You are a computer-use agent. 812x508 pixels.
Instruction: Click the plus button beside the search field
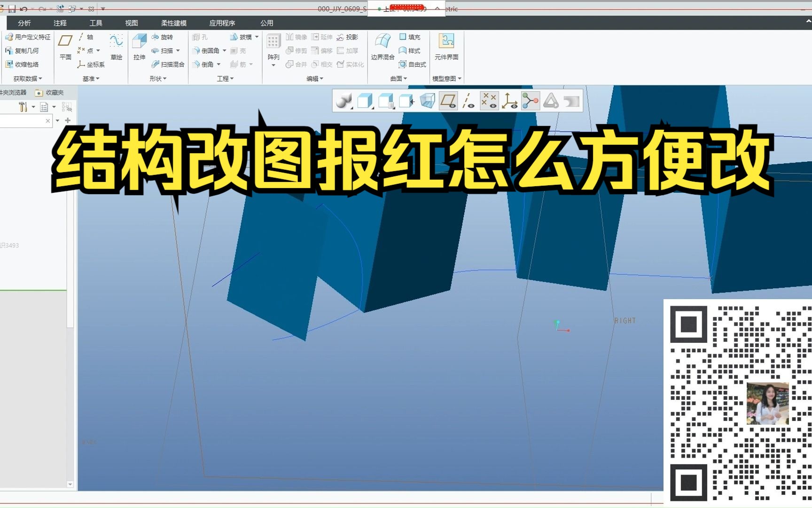tap(68, 120)
